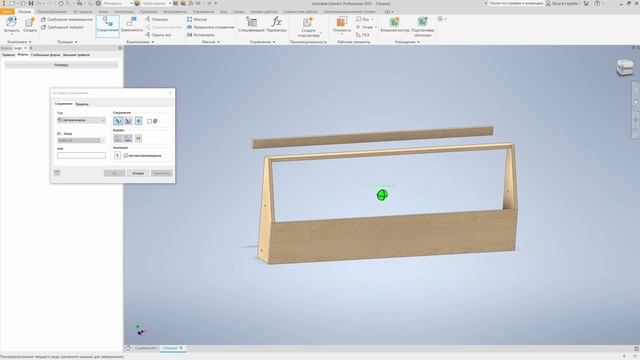
Task: Click the sign-in link in title bar
Action: coord(565,3)
